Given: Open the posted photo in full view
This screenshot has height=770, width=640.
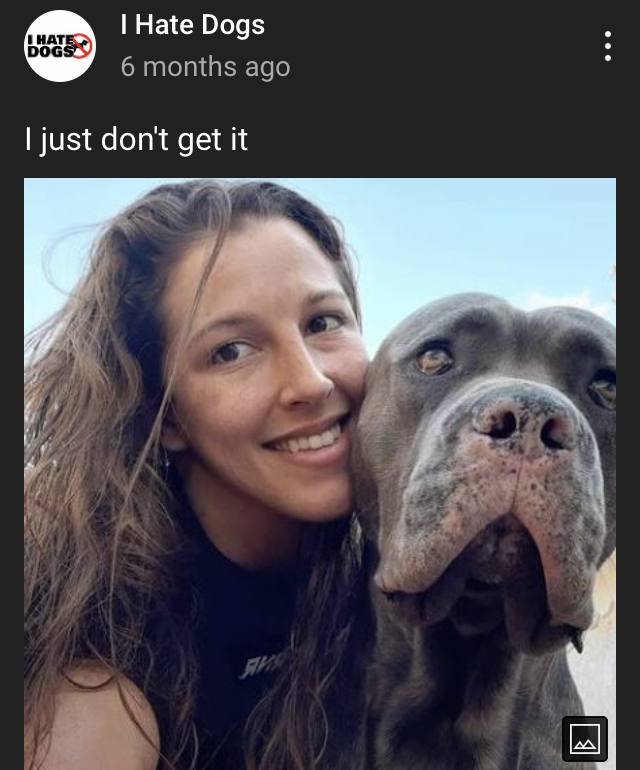Looking at the screenshot, I should (x=320, y=474).
